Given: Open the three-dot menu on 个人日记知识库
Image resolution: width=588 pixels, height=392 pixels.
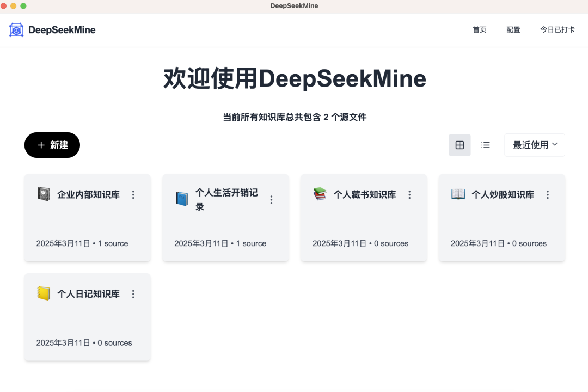Looking at the screenshot, I should (x=133, y=294).
